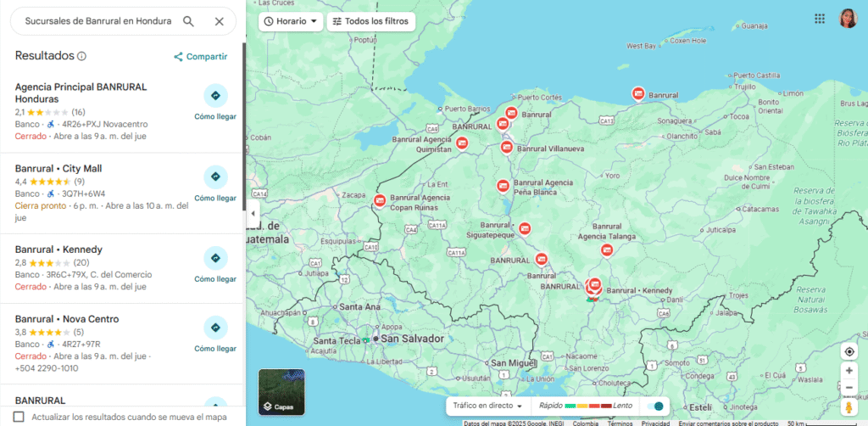Image resolution: width=868 pixels, height=426 pixels.
Task: Get directions to Banrural Nova Centro
Action: 215,334
